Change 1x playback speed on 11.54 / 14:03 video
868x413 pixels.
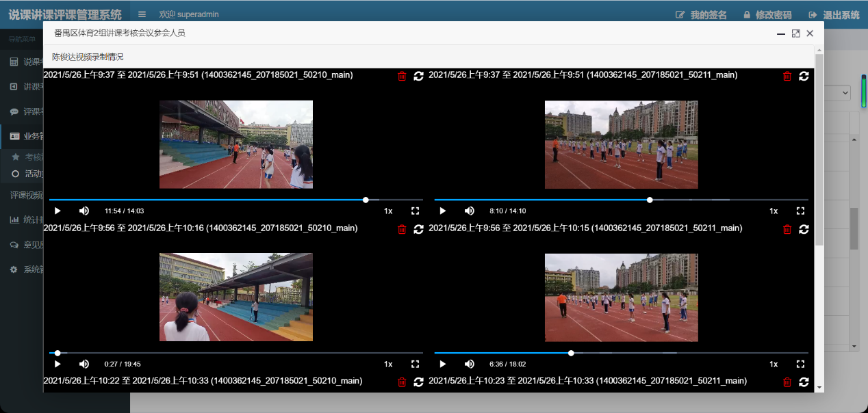click(388, 211)
